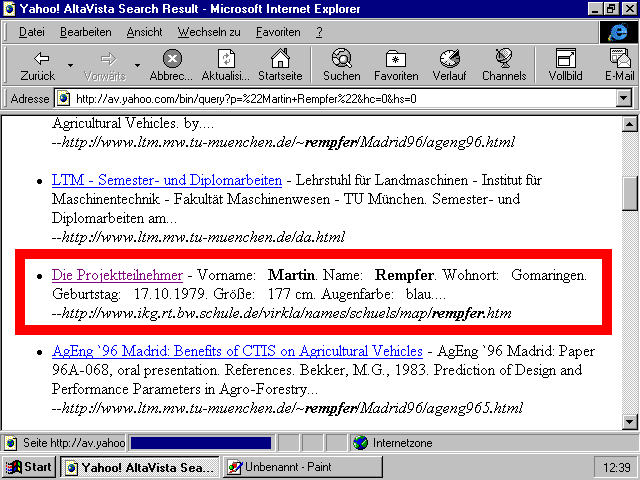Open the Bearbeiten menu
The height and width of the screenshot is (480, 640).
point(85,32)
